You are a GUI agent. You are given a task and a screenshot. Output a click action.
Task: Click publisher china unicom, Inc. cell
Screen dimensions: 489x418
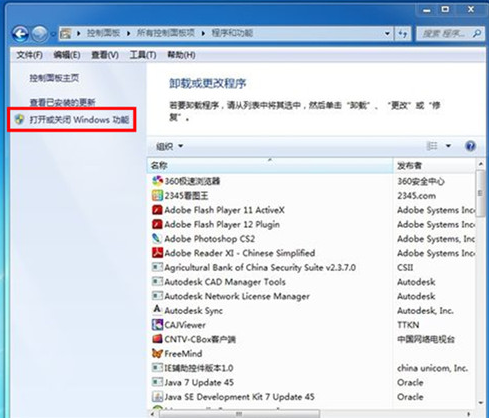432,368
